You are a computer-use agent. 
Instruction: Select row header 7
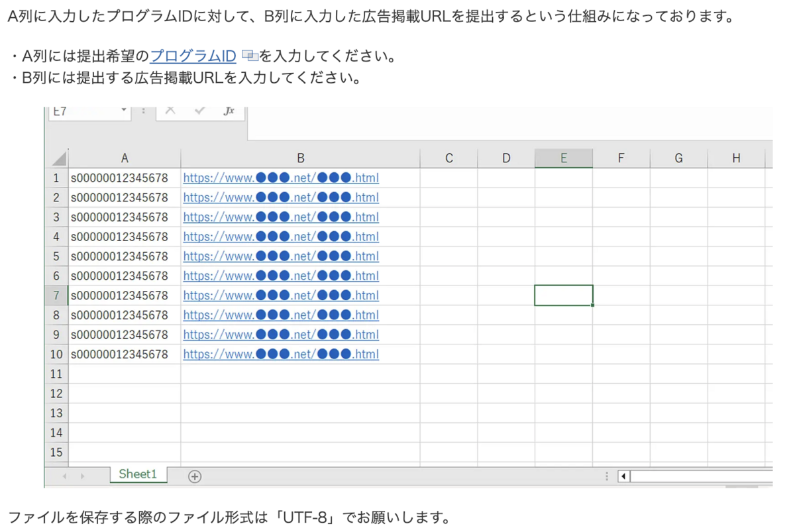pos(56,295)
